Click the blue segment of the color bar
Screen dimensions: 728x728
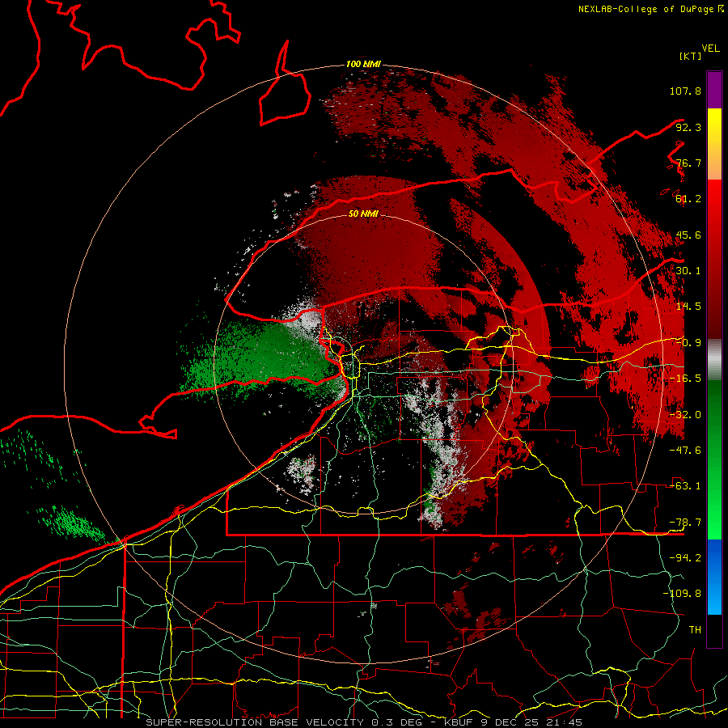click(714, 577)
